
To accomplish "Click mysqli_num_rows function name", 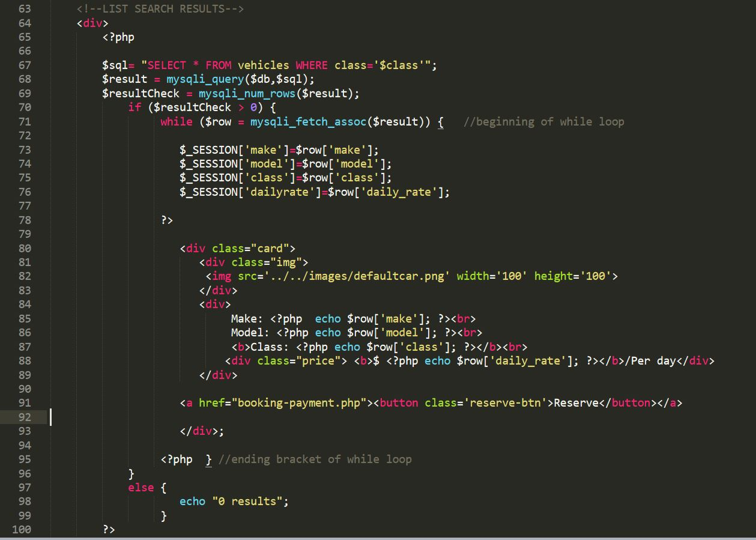I will 247,93.
